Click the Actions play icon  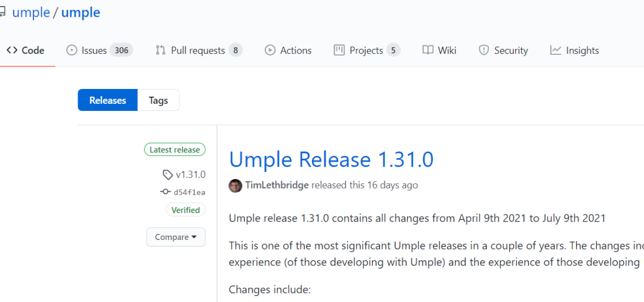coord(270,51)
